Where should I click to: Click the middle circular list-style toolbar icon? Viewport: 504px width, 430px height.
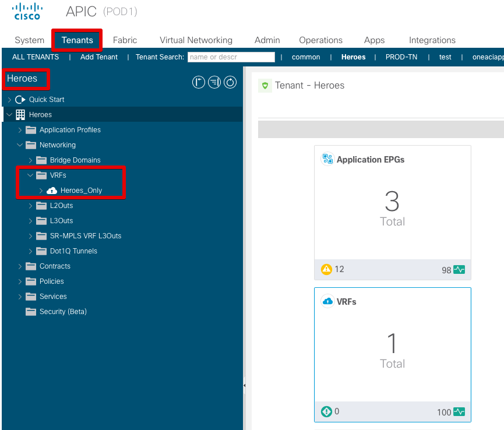pyautogui.click(x=214, y=82)
